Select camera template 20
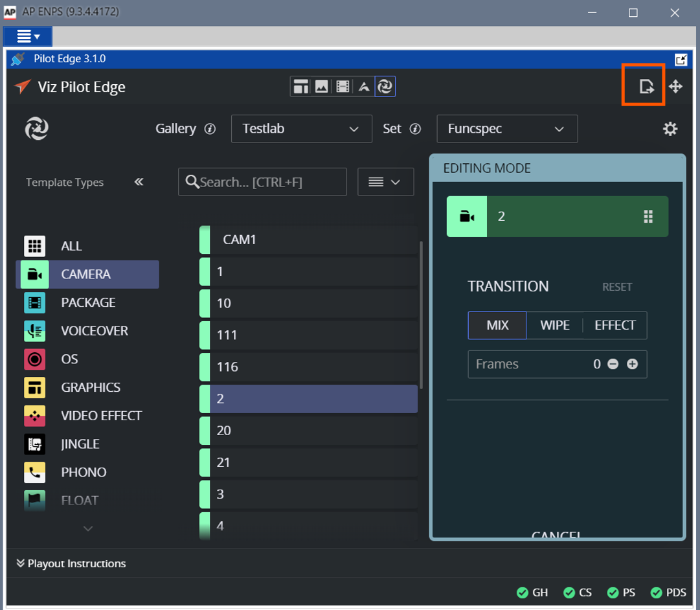700x610 pixels. click(308, 431)
